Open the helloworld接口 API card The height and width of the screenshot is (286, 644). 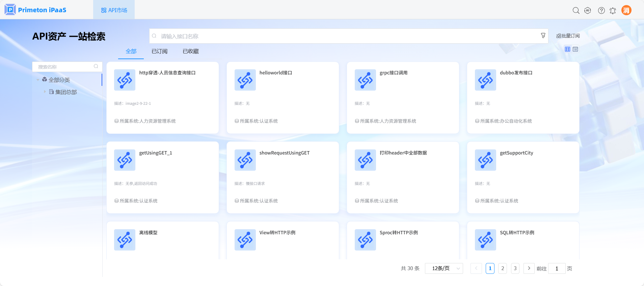tap(283, 97)
